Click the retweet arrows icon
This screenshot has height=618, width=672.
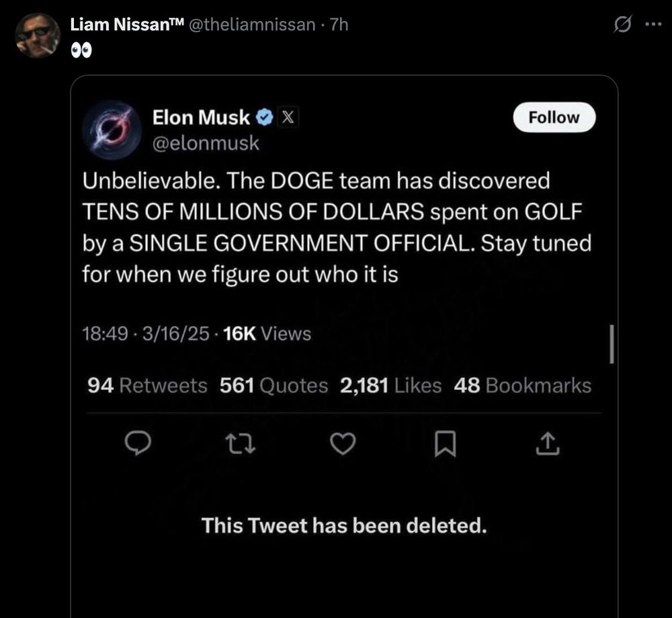(x=239, y=445)
